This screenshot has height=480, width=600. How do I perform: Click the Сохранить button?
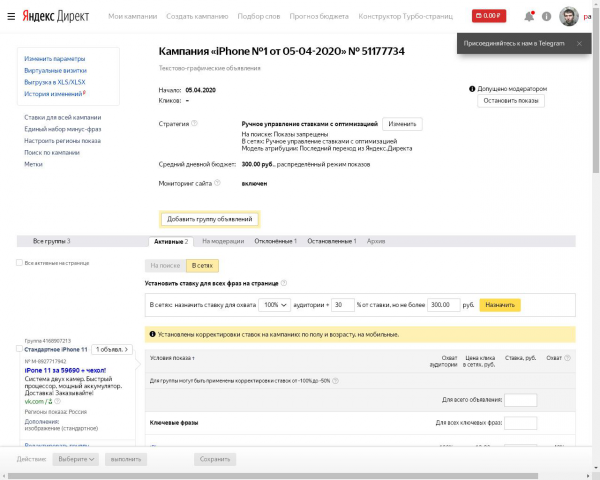click(x=215, y=459)
